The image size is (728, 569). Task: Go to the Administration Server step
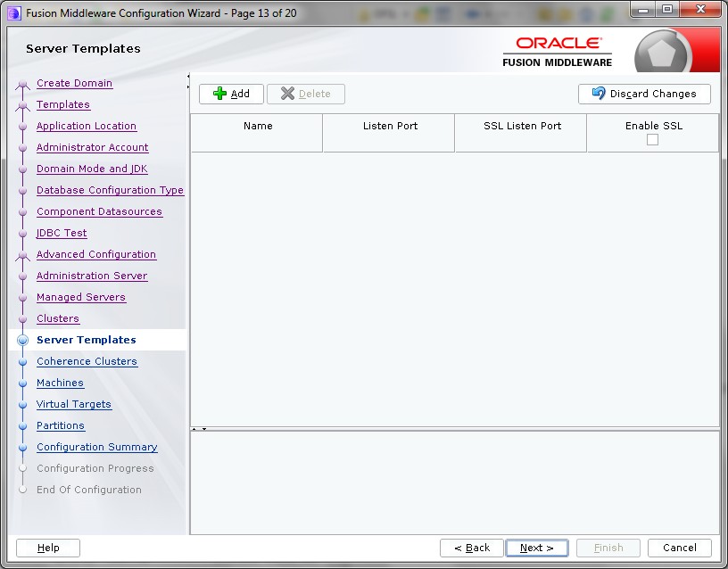[x=92, y=276]
